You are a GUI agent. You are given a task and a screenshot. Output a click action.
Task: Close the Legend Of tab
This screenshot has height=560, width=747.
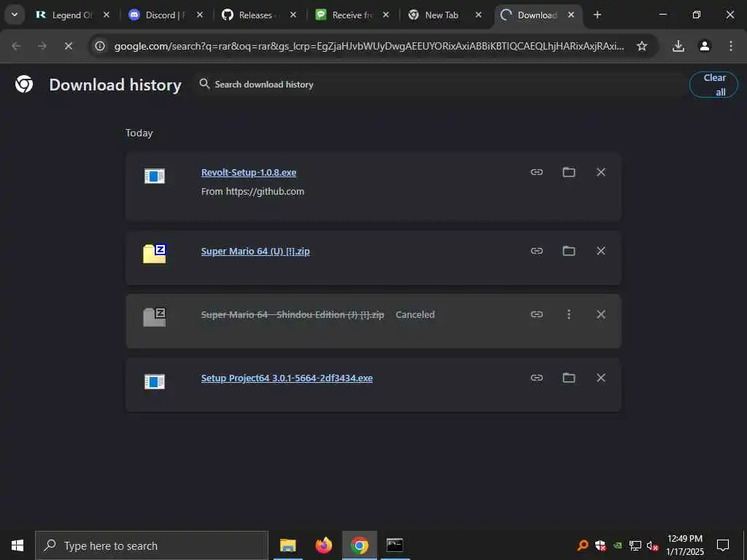click(107, 15)
